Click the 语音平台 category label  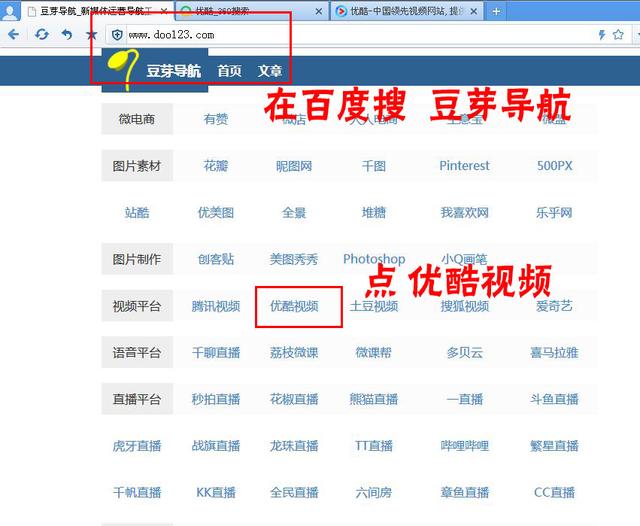[x=137, y=353]
